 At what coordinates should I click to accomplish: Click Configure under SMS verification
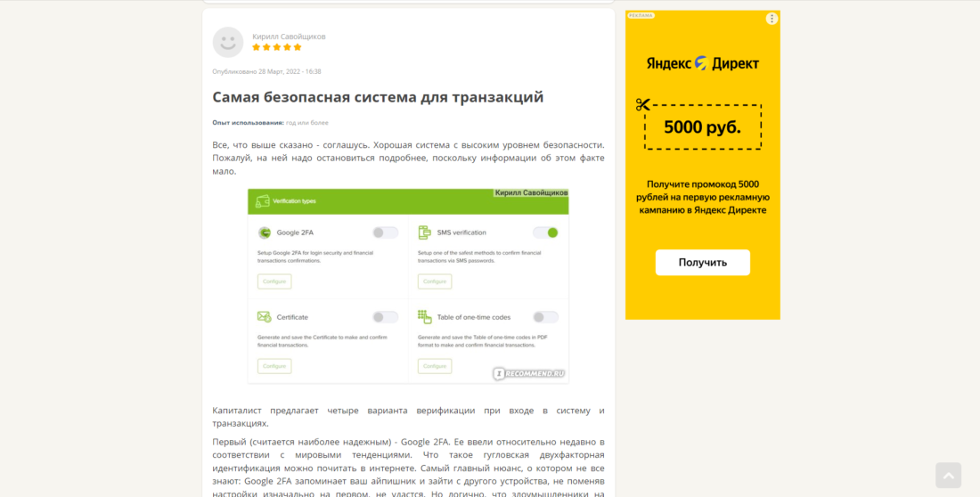tap(435, 281)
